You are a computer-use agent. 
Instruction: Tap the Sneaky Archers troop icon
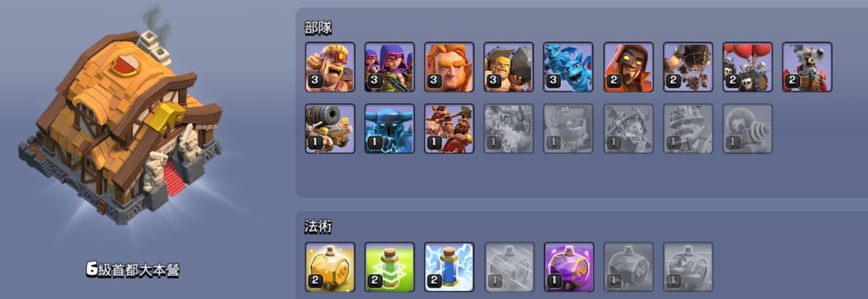point(389,67)
